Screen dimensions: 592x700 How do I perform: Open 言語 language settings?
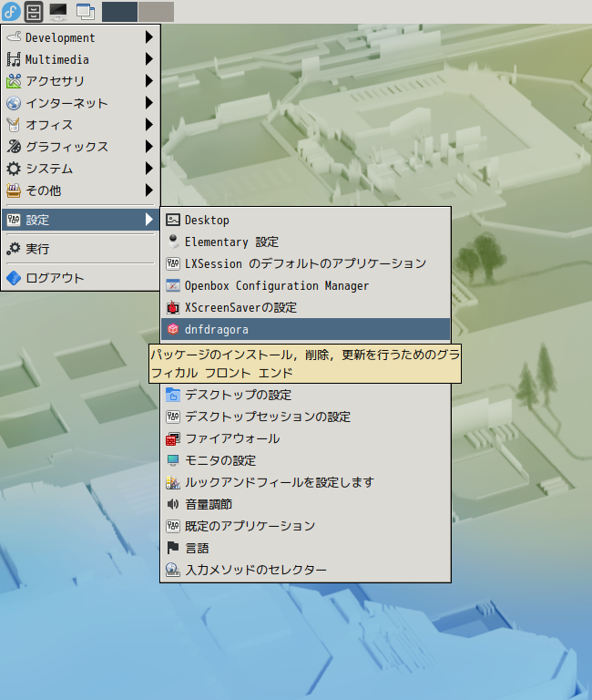point(306,548)
